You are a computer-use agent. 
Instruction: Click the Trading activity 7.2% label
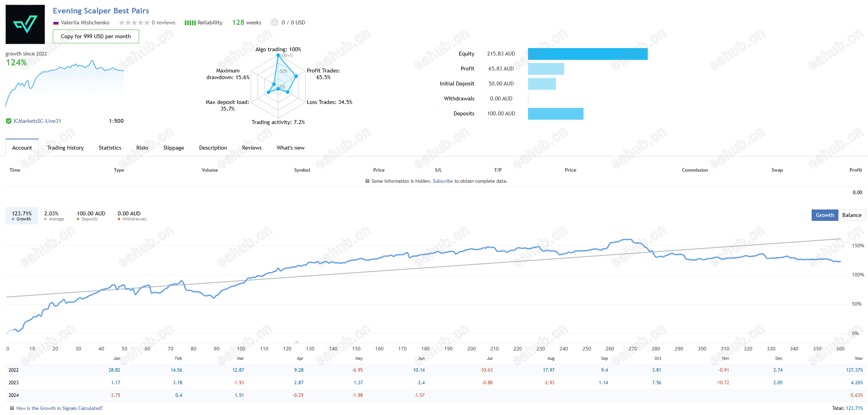click(x=278, y=122)
